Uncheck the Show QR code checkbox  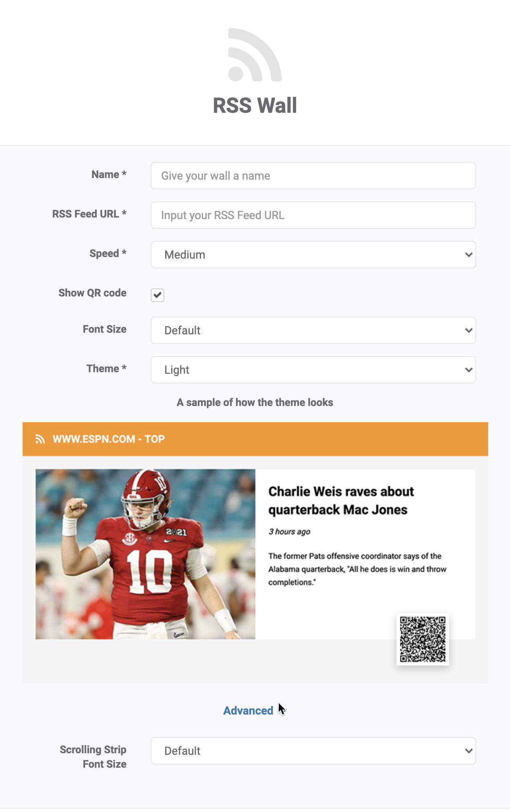[x=158, y=295]
